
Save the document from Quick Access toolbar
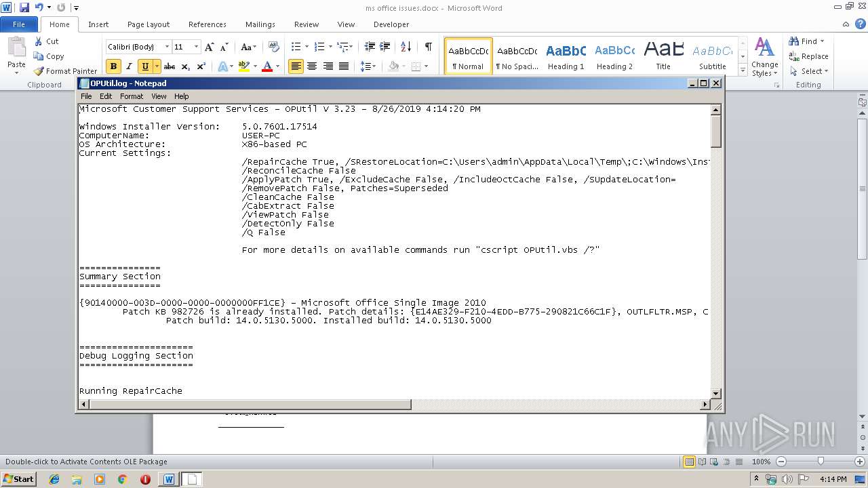[x=24, y=7]
